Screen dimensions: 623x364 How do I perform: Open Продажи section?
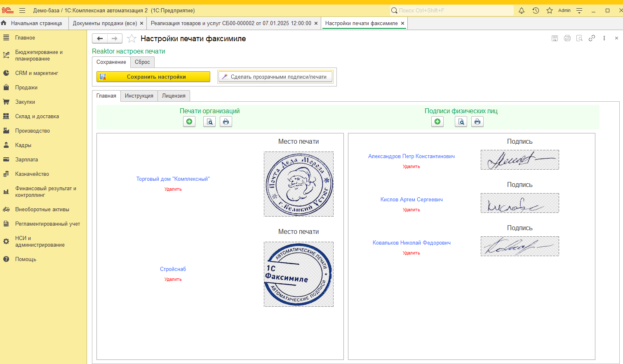[26, 88]
